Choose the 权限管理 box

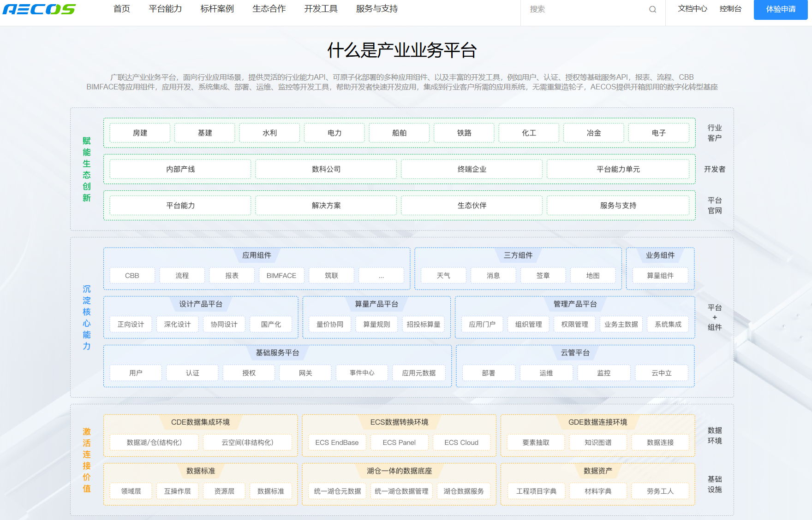point(574,325)
